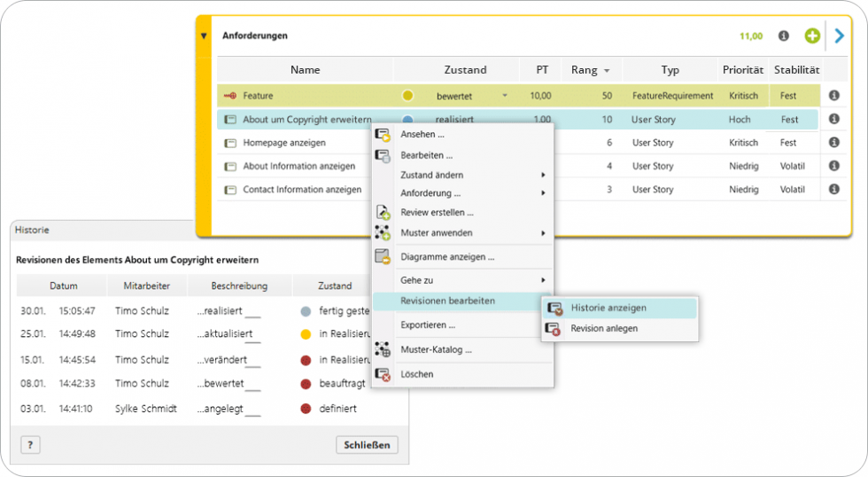Choose Ansehen from context menu
The height and width of the screenshot is (477, 868).
pos(422,135)
